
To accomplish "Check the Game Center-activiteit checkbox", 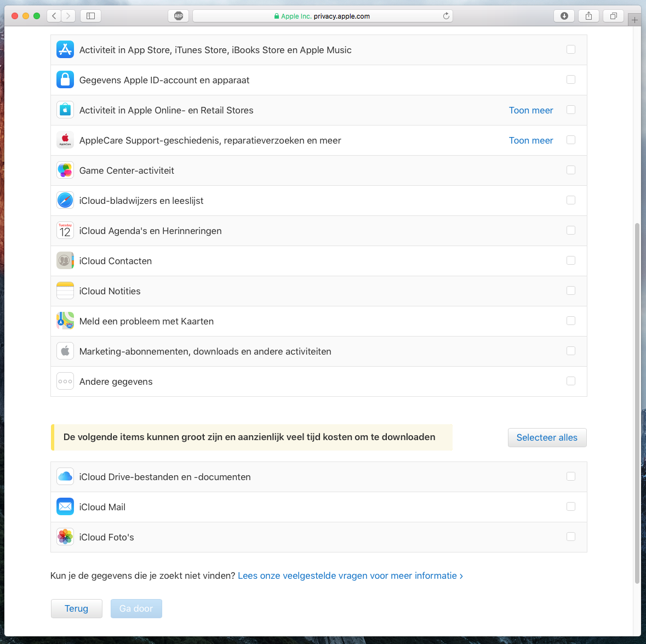I will tap(571, 170).
